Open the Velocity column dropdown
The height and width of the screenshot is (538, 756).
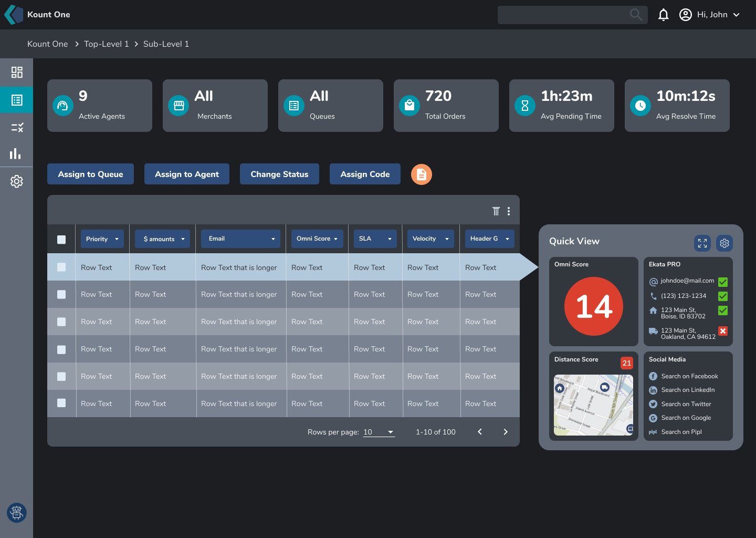point(430,239)
